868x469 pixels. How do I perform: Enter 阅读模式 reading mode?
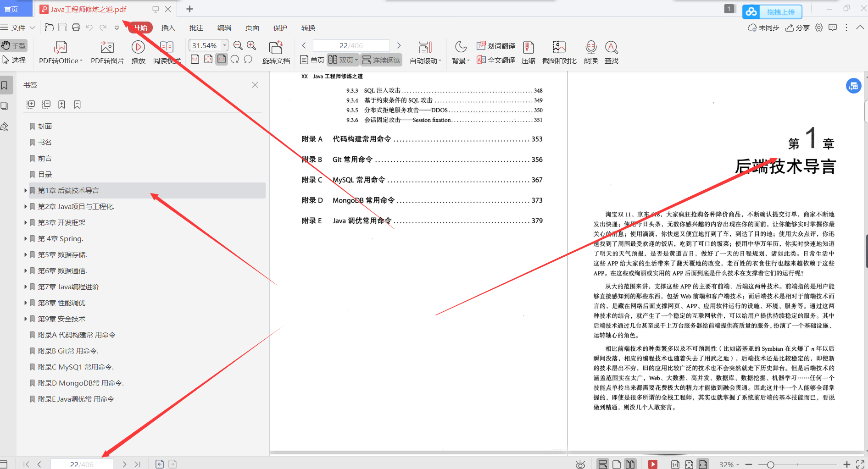pos(167,53)
